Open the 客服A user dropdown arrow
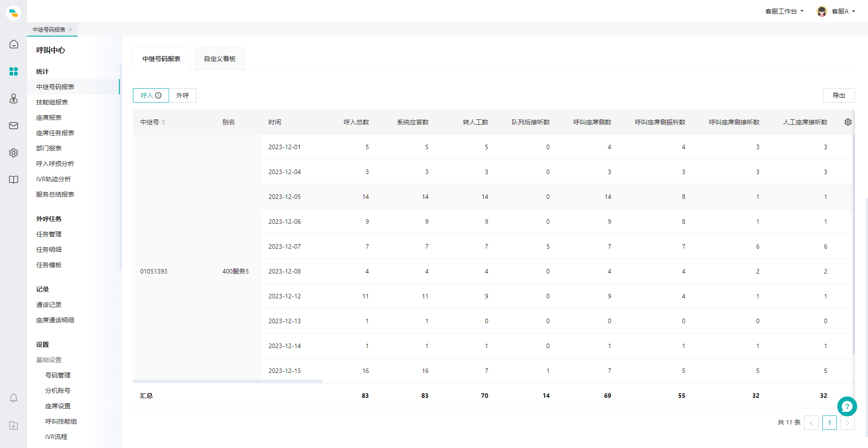Screen dimensions: 868x448 pos(854,11)
